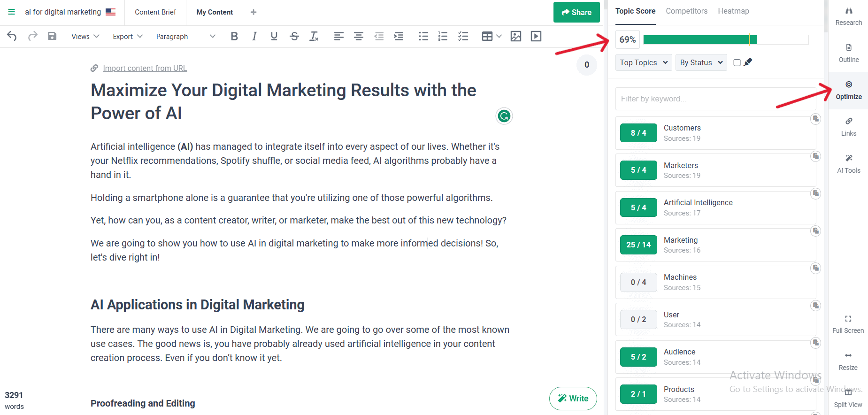Click the Save disk icon

coord(52,36)
